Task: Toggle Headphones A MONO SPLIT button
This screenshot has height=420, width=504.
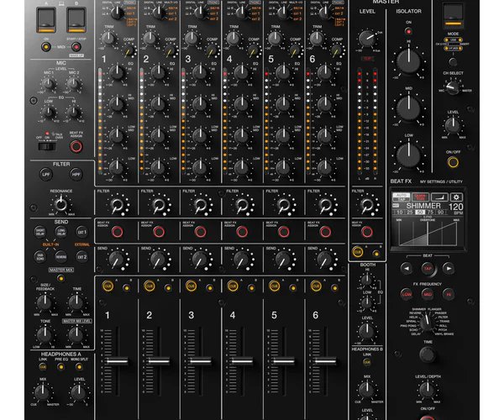Action: pos(79,366)
